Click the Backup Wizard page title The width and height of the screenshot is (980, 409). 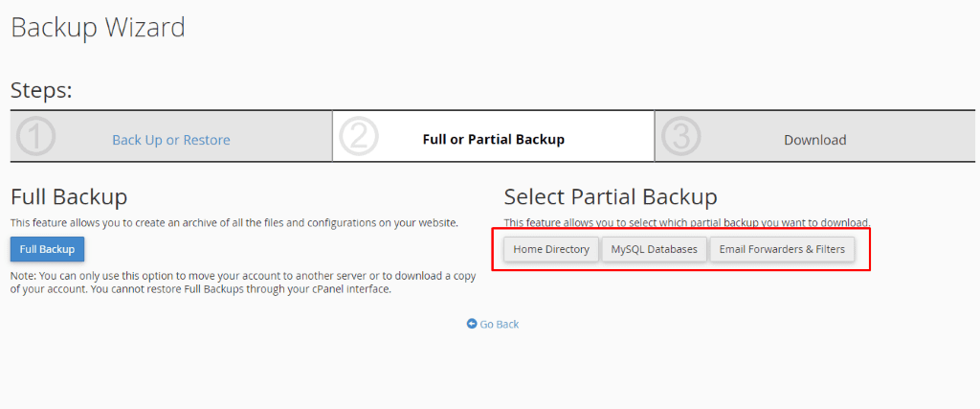click(98, 27)
